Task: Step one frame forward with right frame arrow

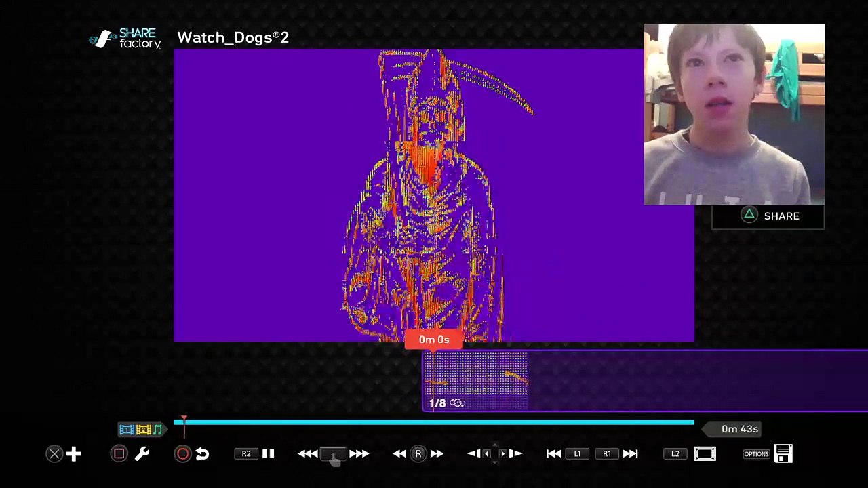Action: (515, 453)
